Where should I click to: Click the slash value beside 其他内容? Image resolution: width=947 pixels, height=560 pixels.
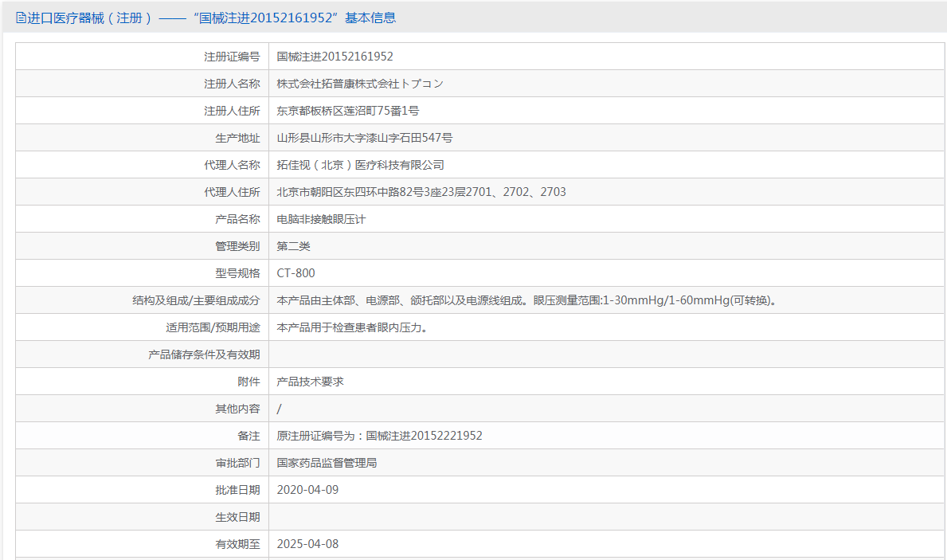tap(279, 409)
